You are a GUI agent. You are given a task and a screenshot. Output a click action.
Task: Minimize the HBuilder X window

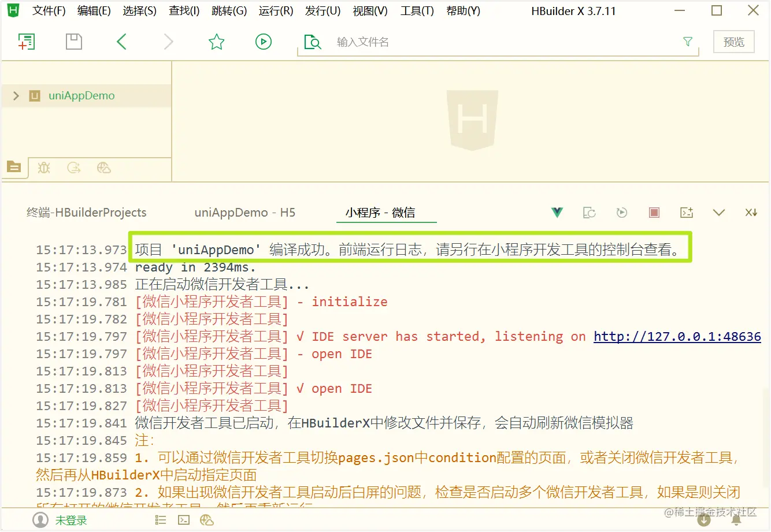[680, 10]
